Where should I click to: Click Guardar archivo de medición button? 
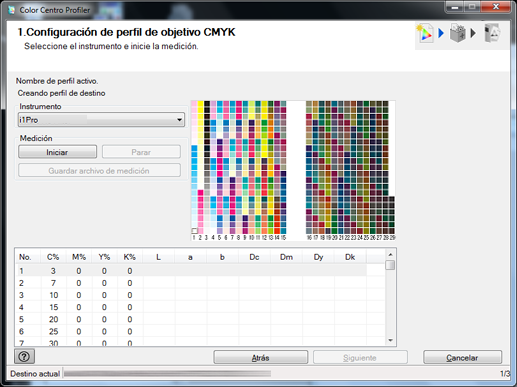coord(99,171)
